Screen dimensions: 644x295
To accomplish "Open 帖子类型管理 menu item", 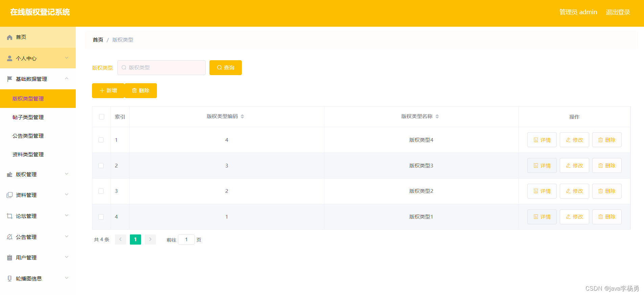I will pyautogui.click(x=38, y=117).
